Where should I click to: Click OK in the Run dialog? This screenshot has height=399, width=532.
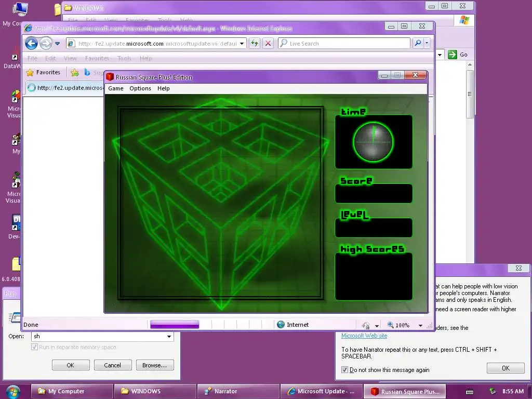(x=71, y=365)
